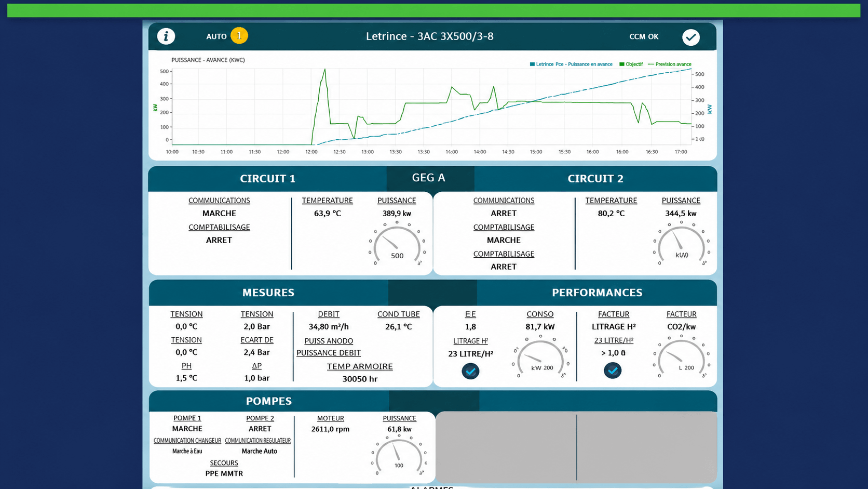Click Circuit 1 COMMUNICATIONS link

(219, 201)
